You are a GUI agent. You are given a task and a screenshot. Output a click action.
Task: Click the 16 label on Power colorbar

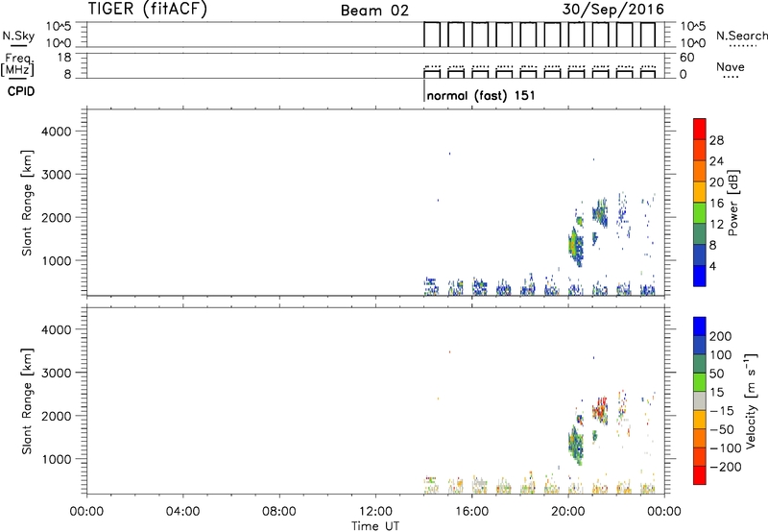716,204
